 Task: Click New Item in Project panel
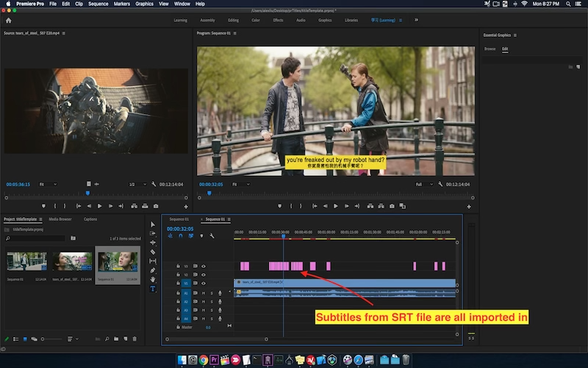(125, 339)
